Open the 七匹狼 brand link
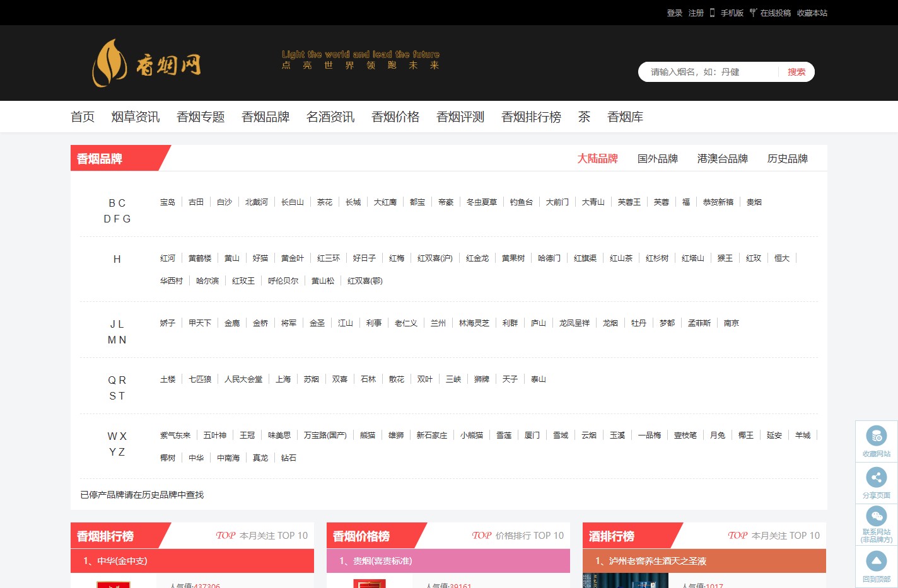 pos(200,379)
